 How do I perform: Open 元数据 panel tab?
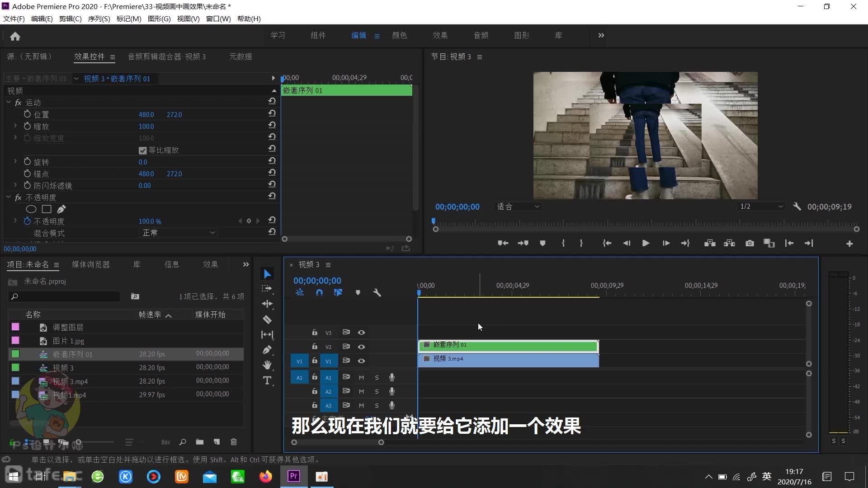[x=241, y=56]
